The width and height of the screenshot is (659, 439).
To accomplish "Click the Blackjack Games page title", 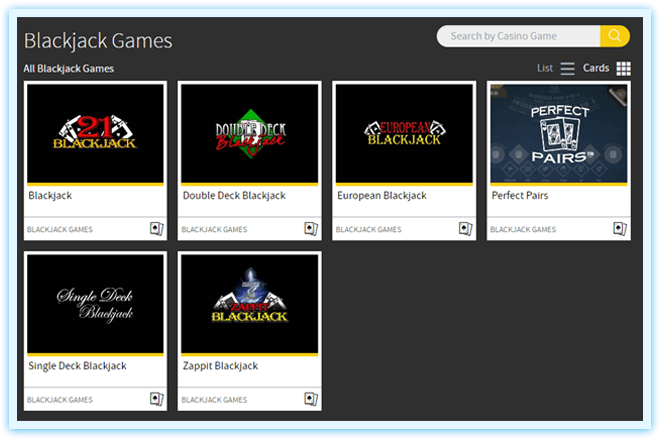I will [98, 41].
